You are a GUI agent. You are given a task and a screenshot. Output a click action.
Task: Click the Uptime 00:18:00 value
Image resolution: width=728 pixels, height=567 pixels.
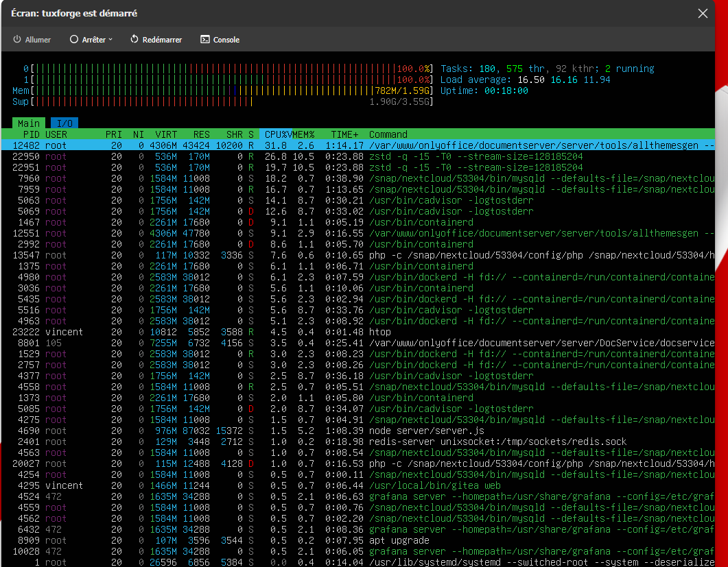[506, 91]
